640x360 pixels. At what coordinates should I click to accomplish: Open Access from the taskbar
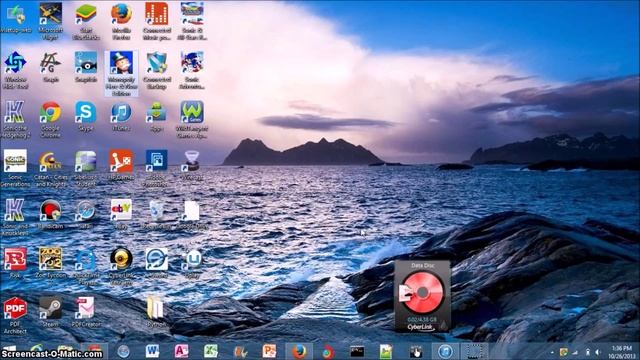182,351
